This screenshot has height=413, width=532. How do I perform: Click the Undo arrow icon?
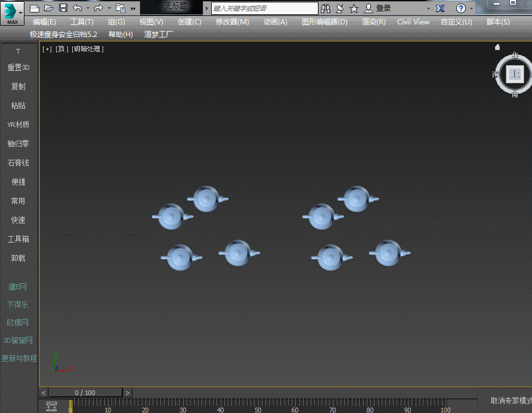[78, 8]
